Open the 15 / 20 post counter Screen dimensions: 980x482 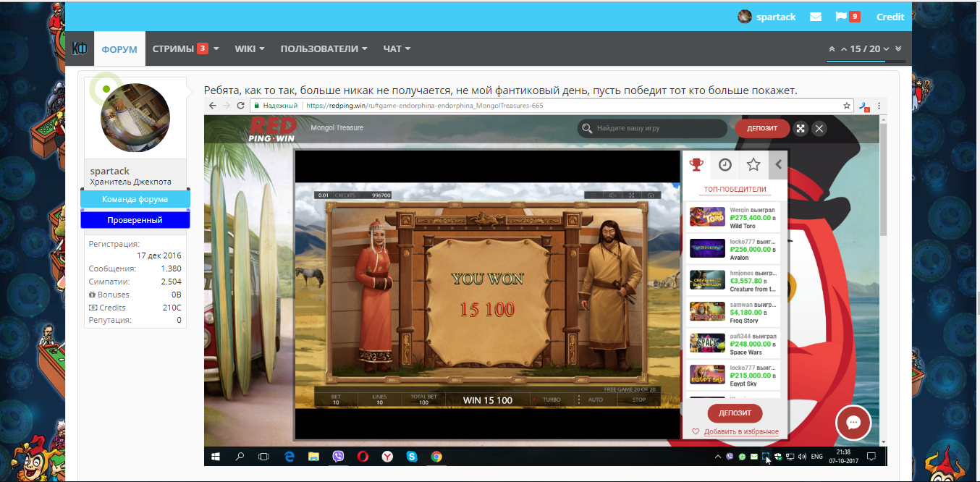[865, 49]
